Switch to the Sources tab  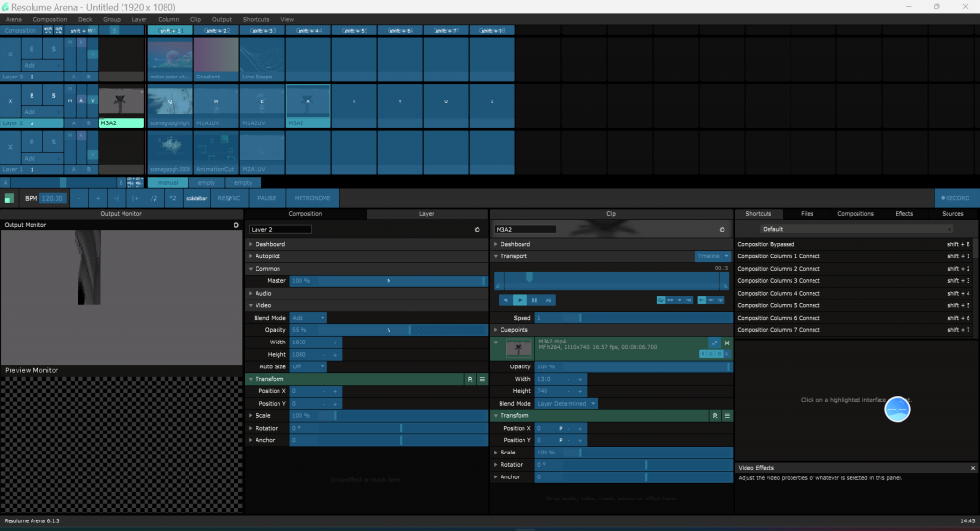coord(952,214)
